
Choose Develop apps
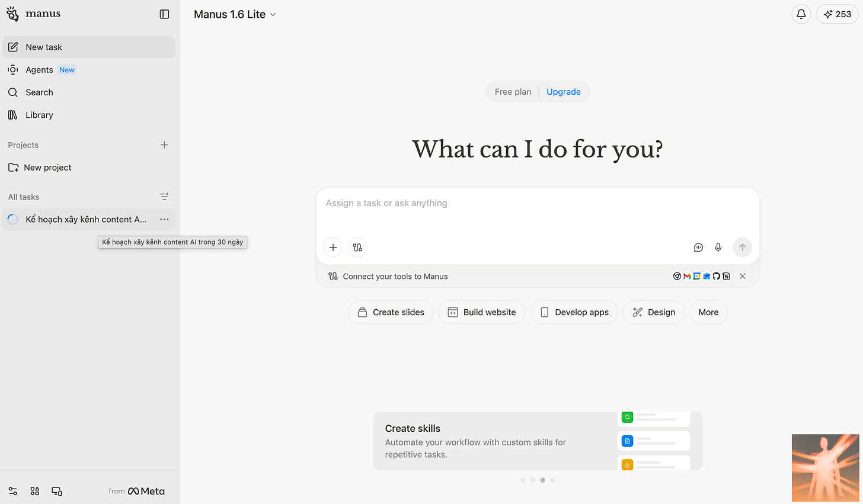pos(574,312)
